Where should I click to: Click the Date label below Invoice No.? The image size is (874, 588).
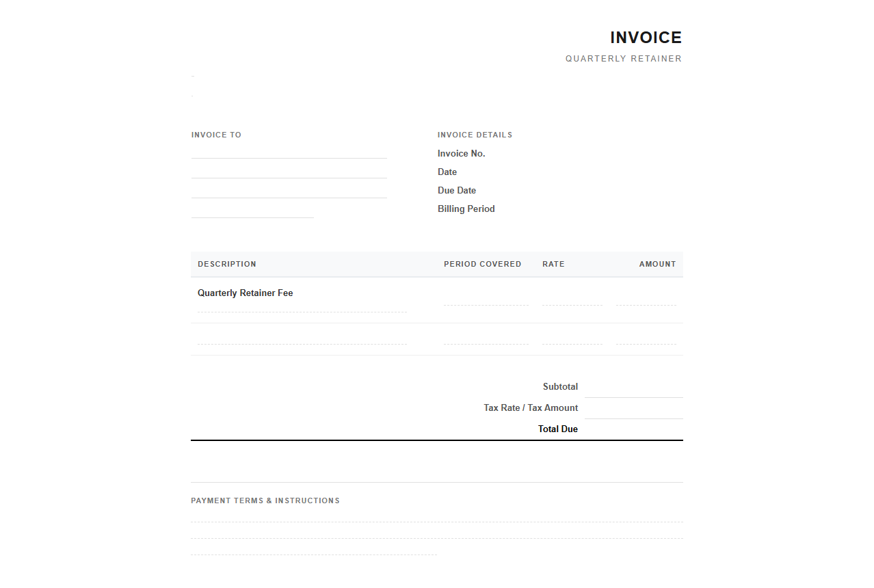[447, 172]
